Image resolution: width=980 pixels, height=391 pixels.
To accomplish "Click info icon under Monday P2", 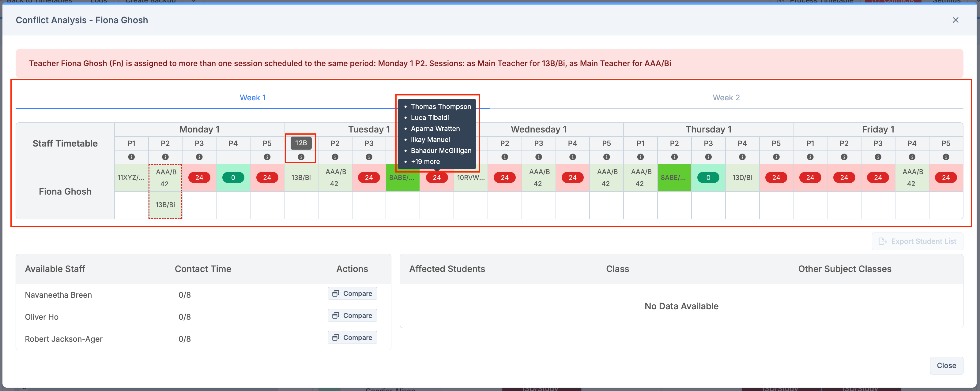I will (165, 157).
